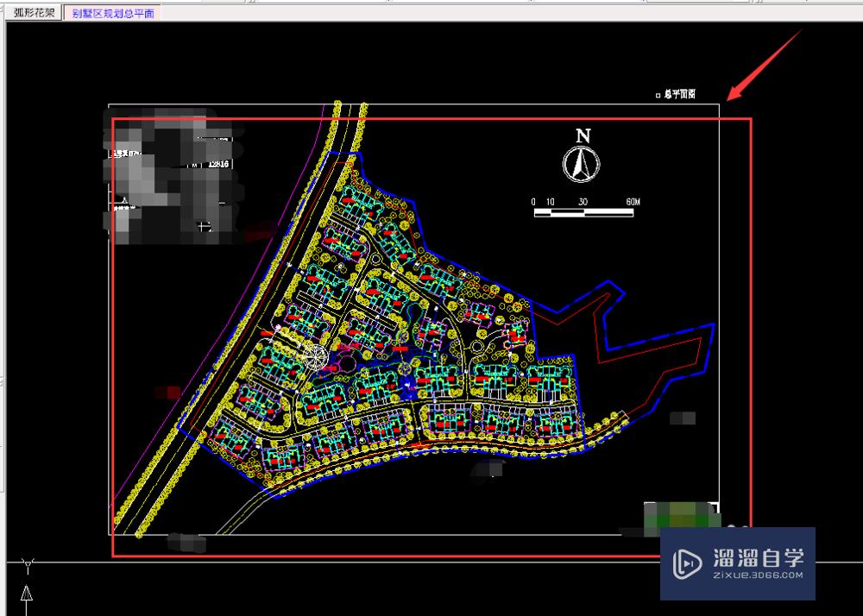Click the 60M scale label
863x616 pixels.
(x=633, y=202)
